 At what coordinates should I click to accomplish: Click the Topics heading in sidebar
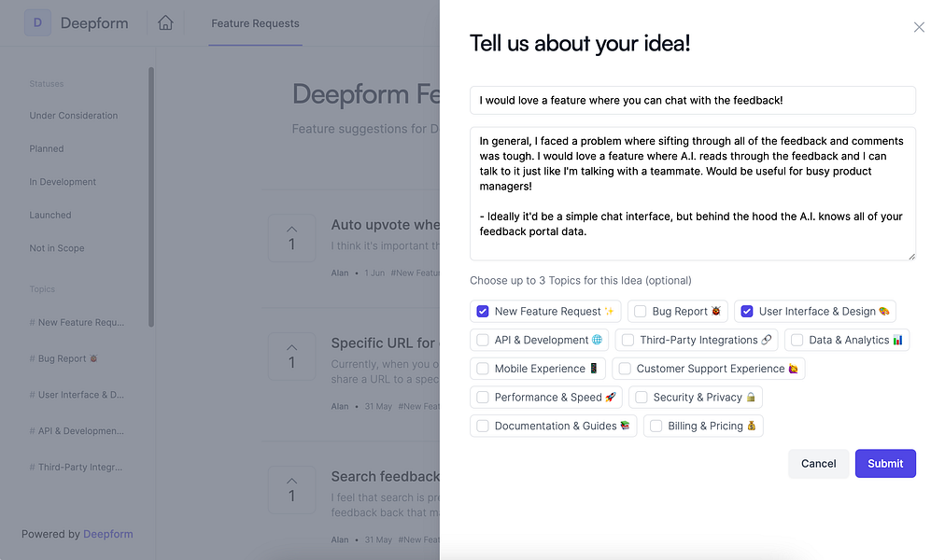[x=42, y=289]
